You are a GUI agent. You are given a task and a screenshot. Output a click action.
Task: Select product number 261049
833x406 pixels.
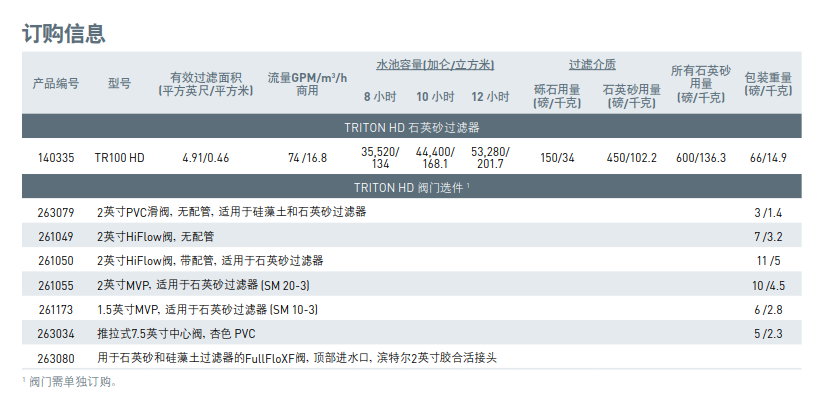pyautogui.click(x=56, y=236)
